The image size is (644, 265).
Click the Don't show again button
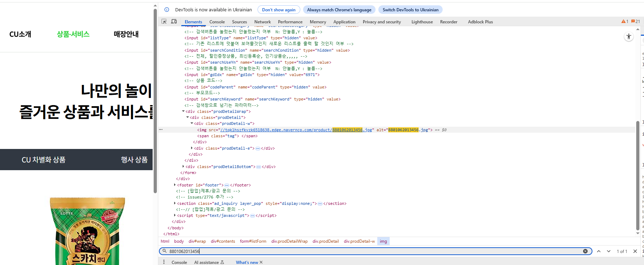pos(279,10)
